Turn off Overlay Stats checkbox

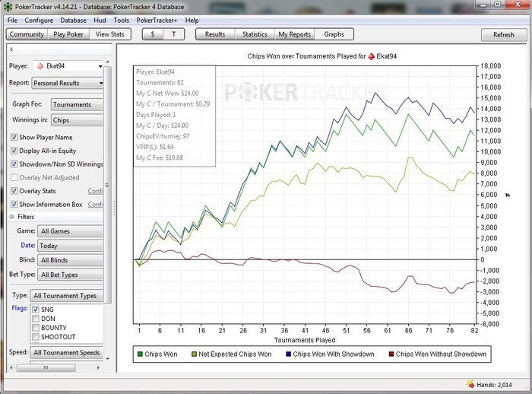[x=14, y=191]
